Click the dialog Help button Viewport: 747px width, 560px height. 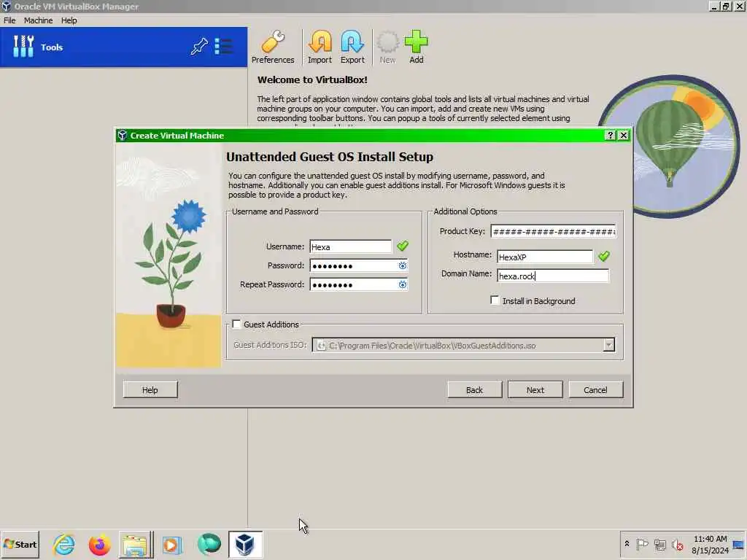[150, 389]
